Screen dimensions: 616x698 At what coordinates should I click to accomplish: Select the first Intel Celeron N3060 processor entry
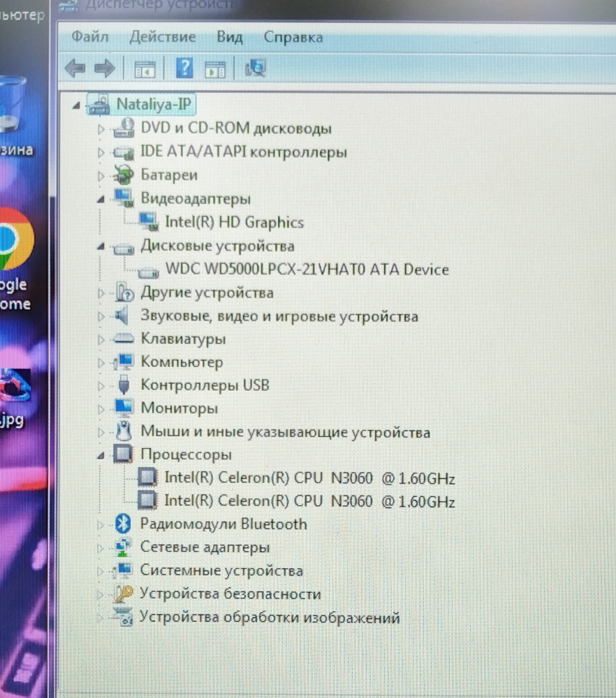309,479
